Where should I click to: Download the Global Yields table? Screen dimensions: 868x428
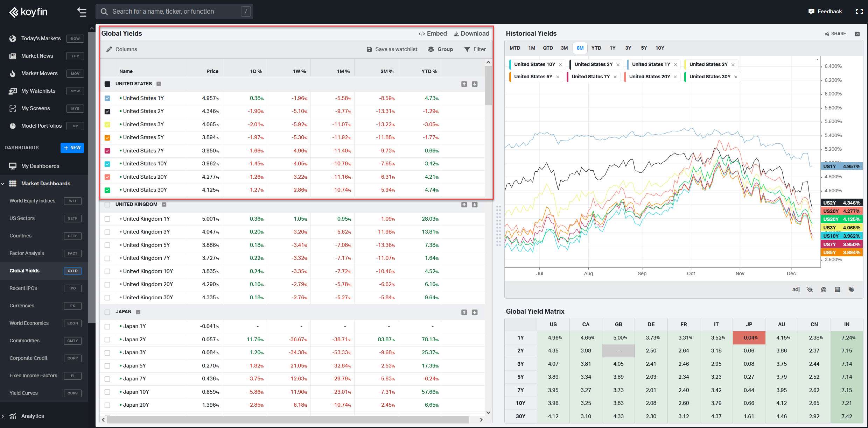(x=471, y=34)
